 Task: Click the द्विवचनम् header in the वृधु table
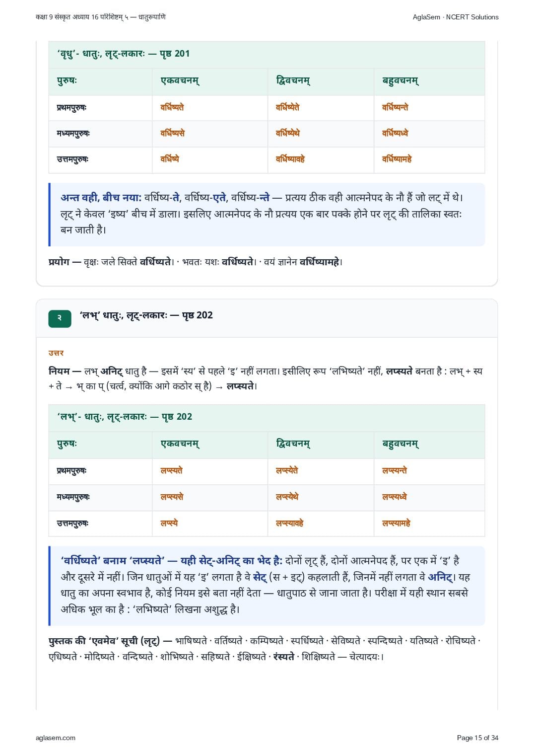[293, 80]
